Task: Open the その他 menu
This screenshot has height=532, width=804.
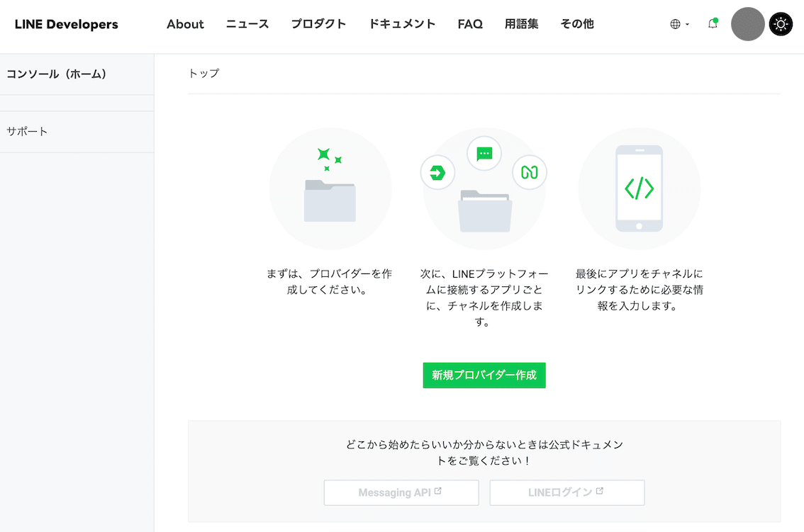Action: click(577, 24)
